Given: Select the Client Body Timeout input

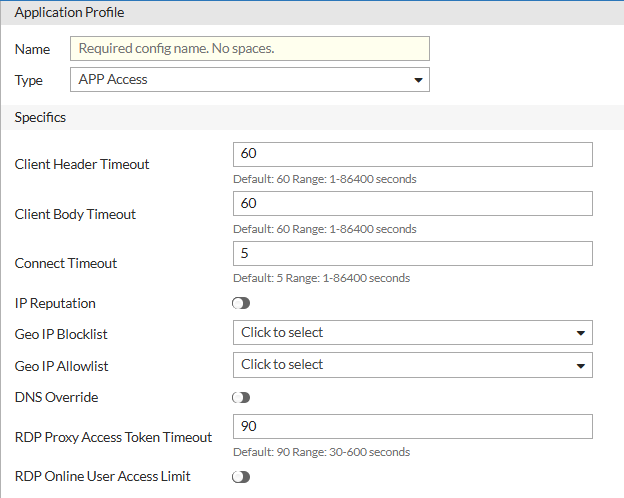Looking at the screenshot, I should 412,204.
